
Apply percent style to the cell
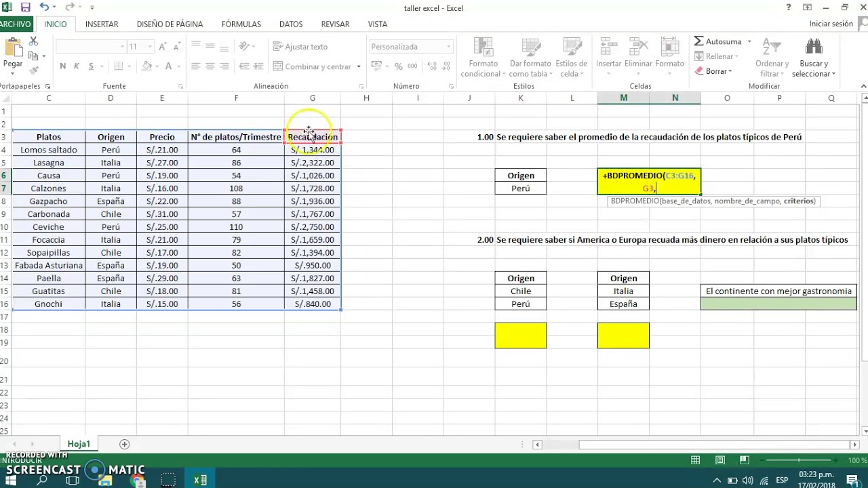(399, 66)
